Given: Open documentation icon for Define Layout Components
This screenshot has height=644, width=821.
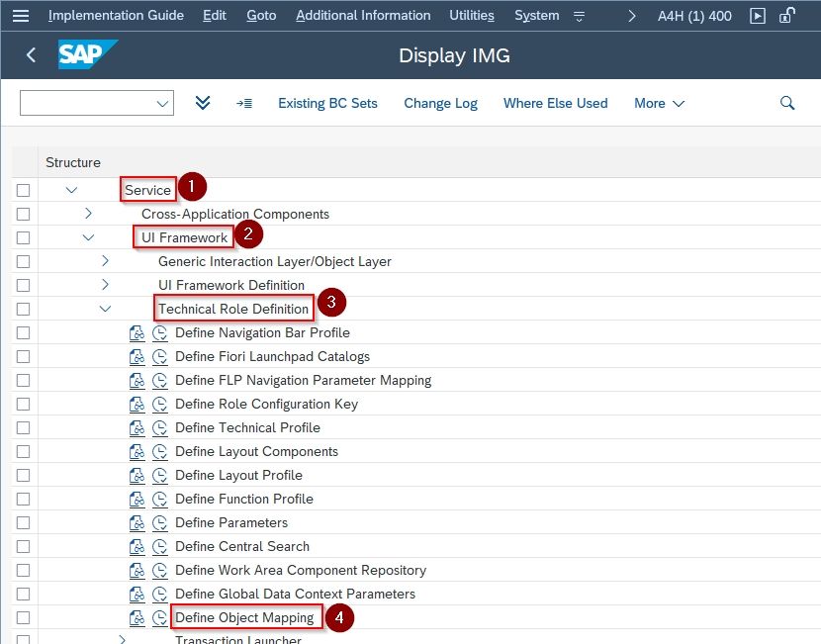Looking at the screenshot, I should (137, 451).
